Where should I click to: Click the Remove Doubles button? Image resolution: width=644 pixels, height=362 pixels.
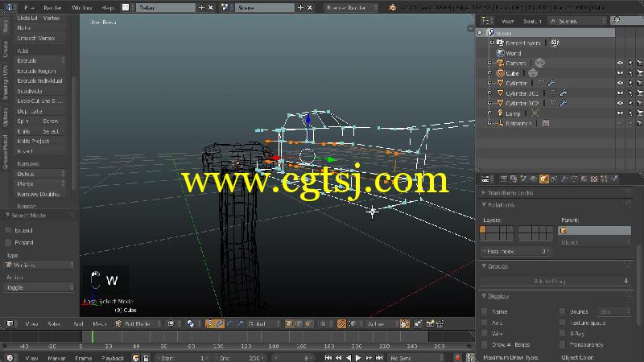pyautogui.click(x=39, y=194)
